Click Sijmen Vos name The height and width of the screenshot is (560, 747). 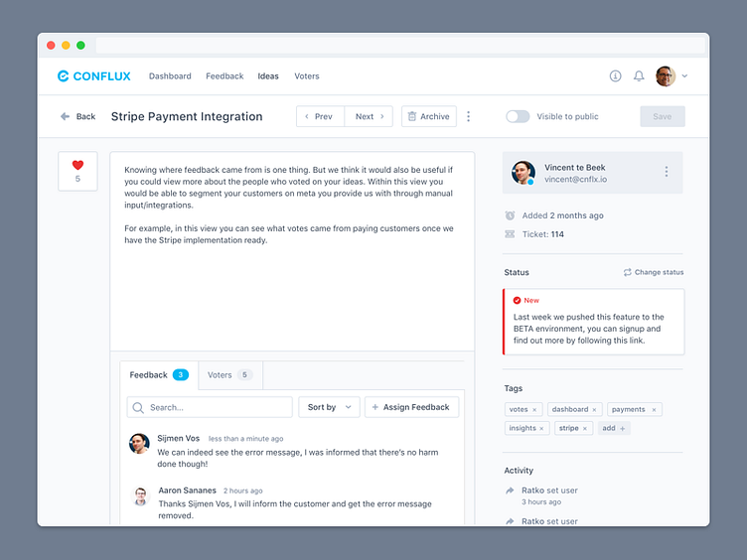pos(178,438)
